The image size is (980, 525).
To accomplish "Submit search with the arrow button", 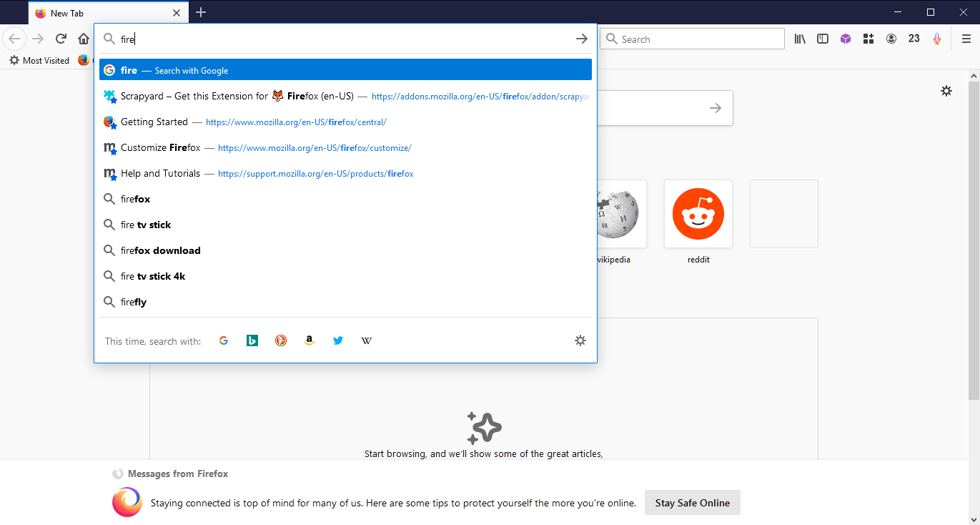I will pos(581,39).
